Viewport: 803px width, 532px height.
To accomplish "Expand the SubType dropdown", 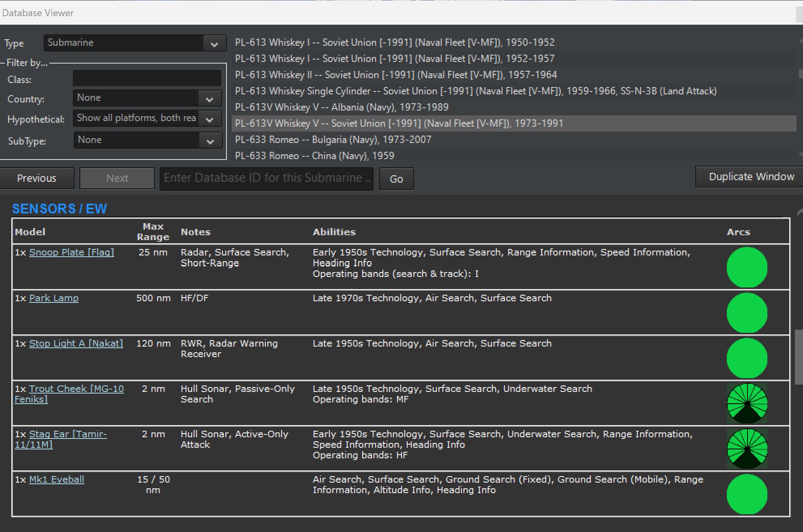I will coord(147,140).
